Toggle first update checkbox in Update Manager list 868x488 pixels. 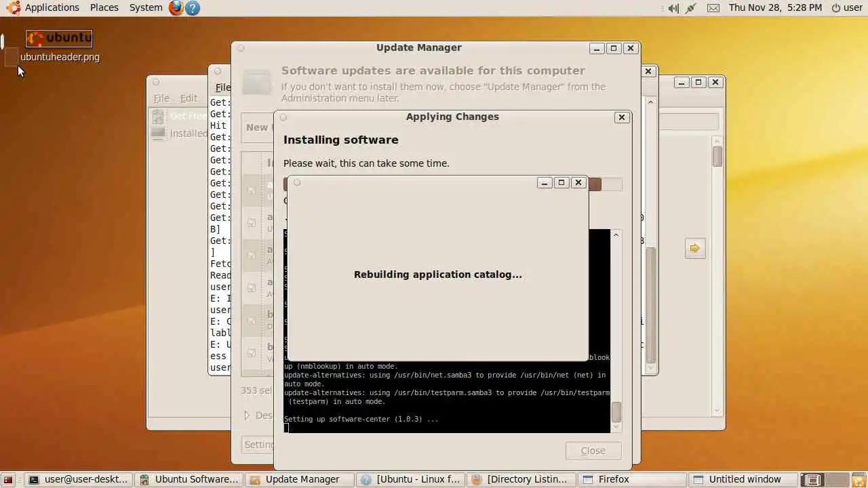tap(252, 190)
